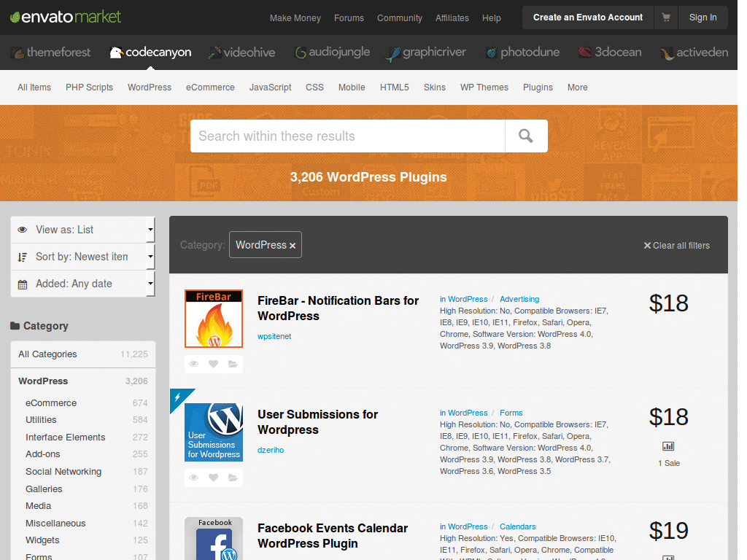Click the magnifying glass search icon
This screenshot has height=560, width=747.
[525, 136]
